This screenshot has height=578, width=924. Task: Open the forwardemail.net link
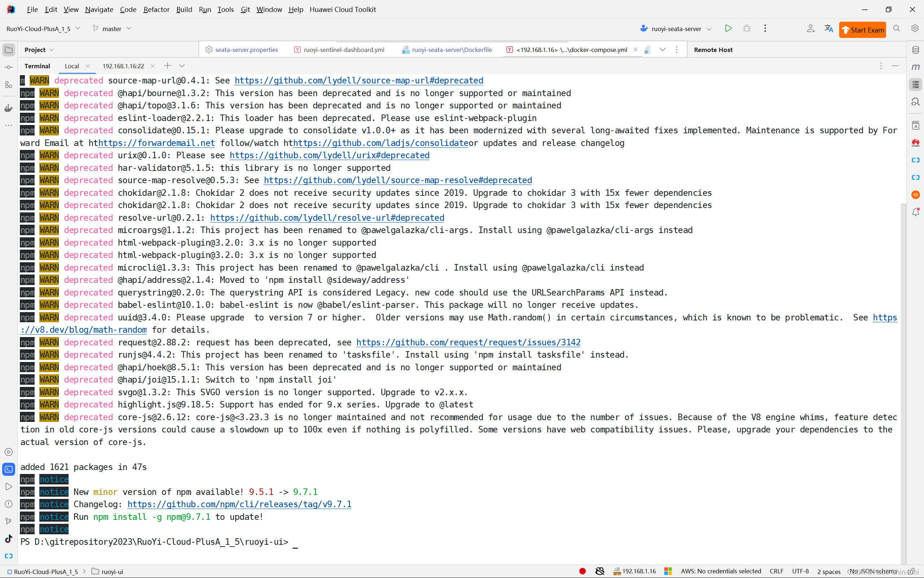pos(156,143)
